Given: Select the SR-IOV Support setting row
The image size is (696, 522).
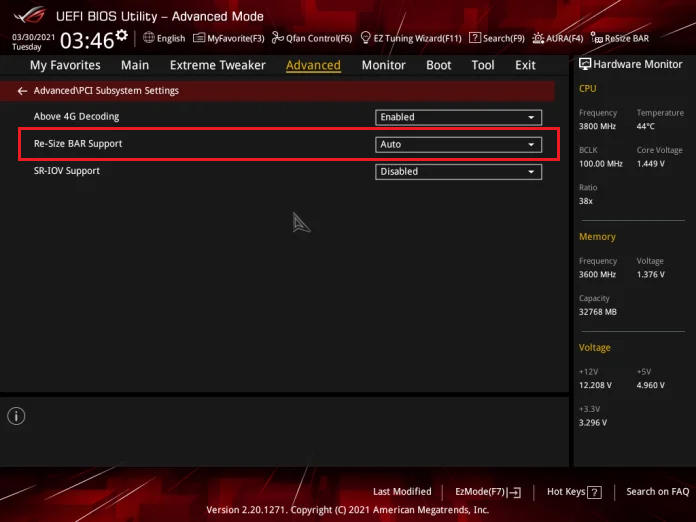Looking at the screenshot, I should (67, 171).
